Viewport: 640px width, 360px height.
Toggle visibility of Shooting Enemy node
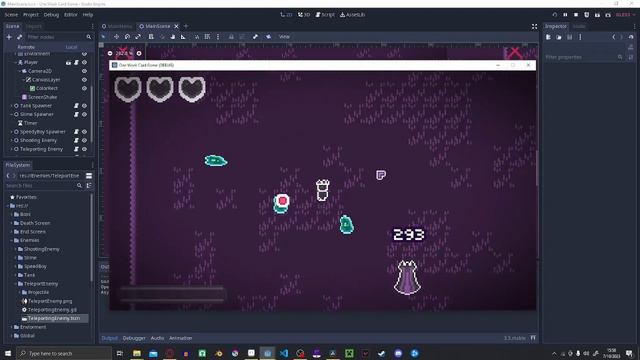pyautogui.click(x=84, y=140)
